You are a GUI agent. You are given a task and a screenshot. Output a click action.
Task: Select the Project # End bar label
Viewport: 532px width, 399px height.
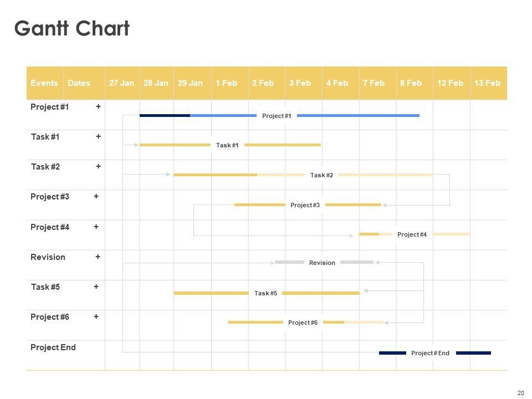[x=430, y=353]
